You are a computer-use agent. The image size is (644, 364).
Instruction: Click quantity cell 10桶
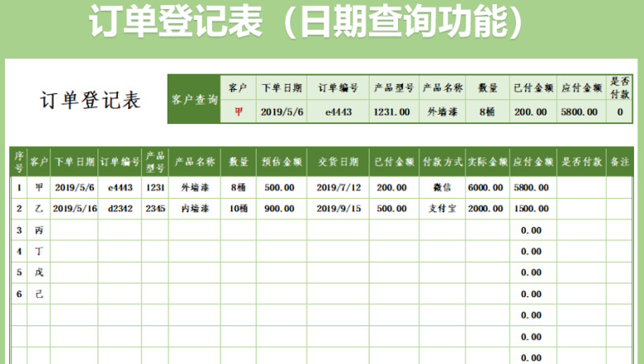[x=239, y=209]
